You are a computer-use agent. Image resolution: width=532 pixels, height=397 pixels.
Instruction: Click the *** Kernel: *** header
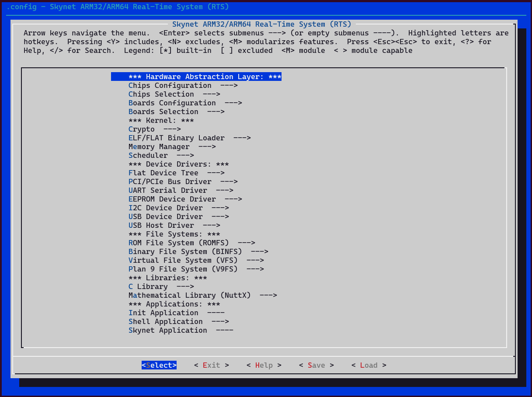tap(161, 120)
